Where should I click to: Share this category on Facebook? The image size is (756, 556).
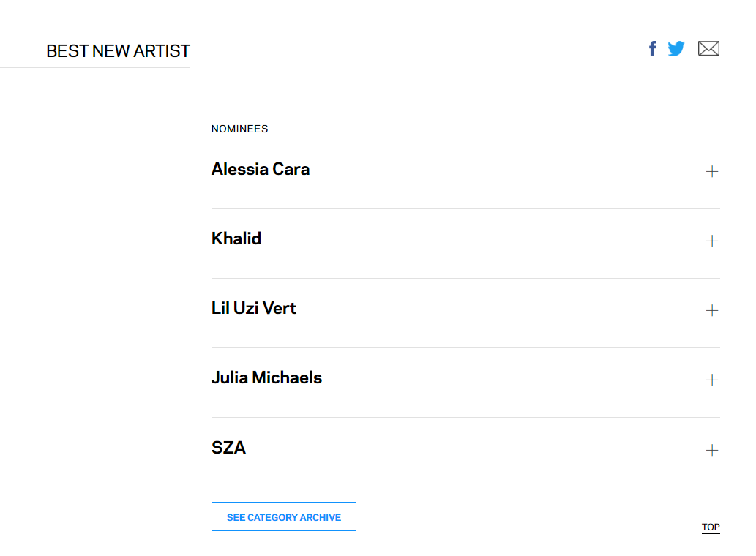(x=652, y=48)
